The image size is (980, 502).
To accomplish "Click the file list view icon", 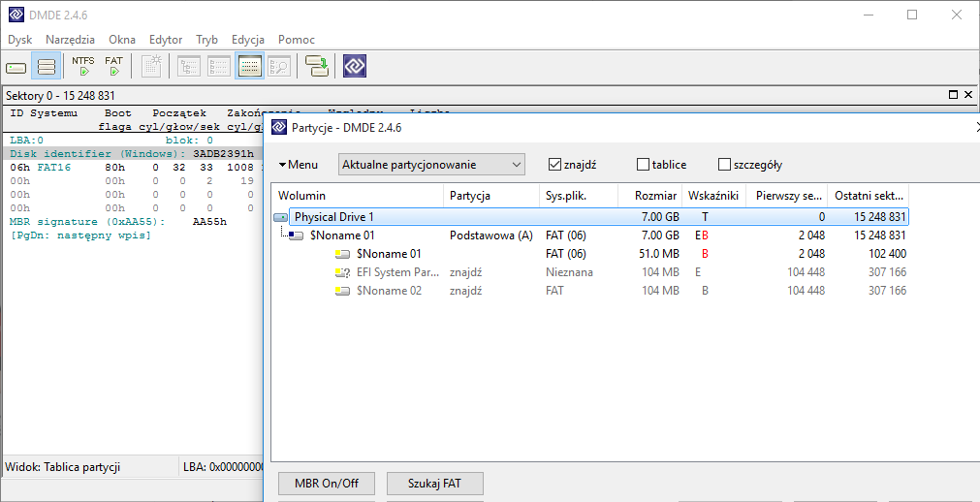I will (x=219, y=66).
